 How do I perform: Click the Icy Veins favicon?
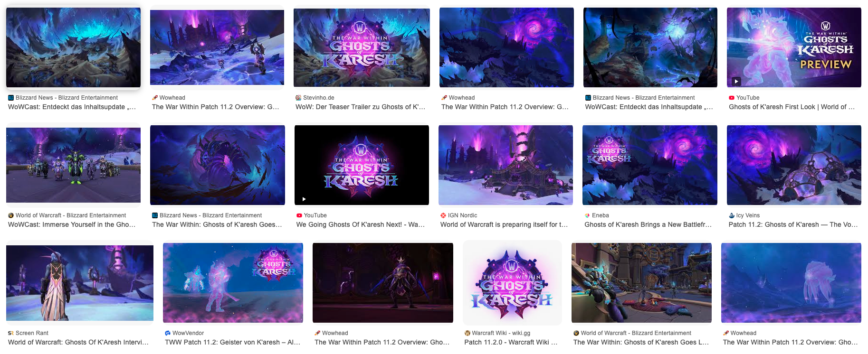pos(732,215)
